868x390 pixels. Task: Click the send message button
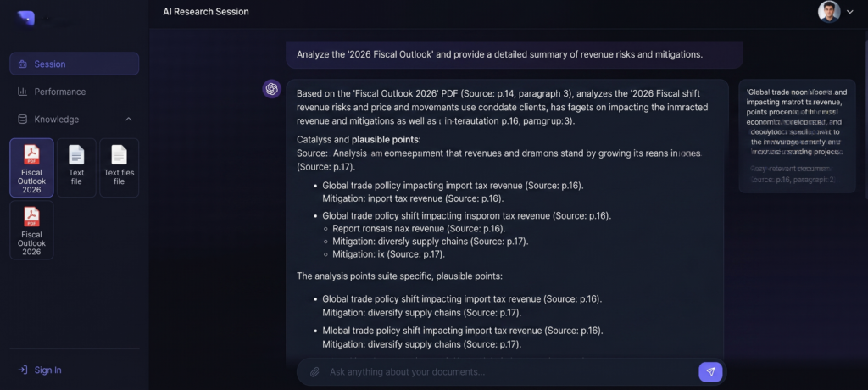pos(710,371)
